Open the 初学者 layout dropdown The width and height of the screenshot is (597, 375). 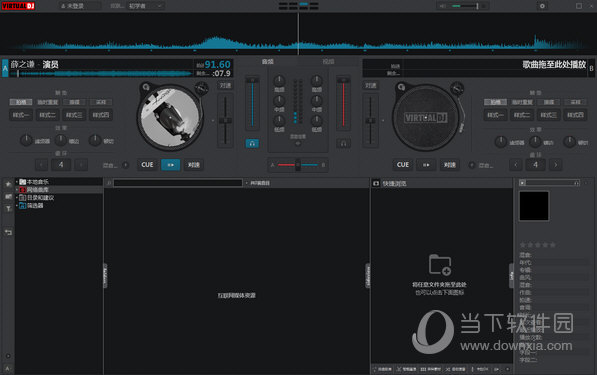click(145, 6)
